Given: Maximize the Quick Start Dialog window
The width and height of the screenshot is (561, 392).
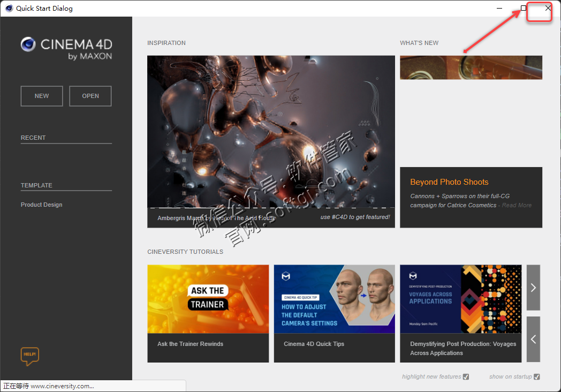Looking at the screenshot, I should pos(524,9).
